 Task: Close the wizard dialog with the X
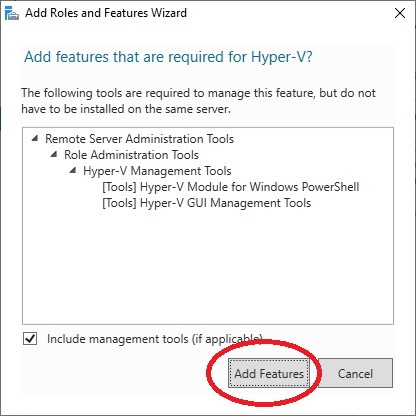tap(400, 13)
